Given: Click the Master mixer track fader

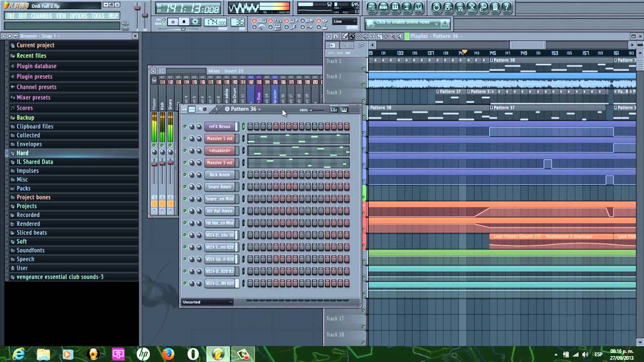Looking at the screenshot, I should click(154, 164).
